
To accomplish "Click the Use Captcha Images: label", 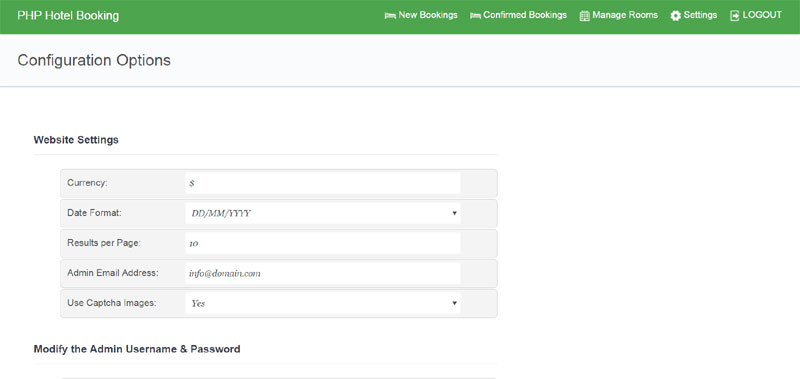I will pyautogui.click(x=112, y=303).
